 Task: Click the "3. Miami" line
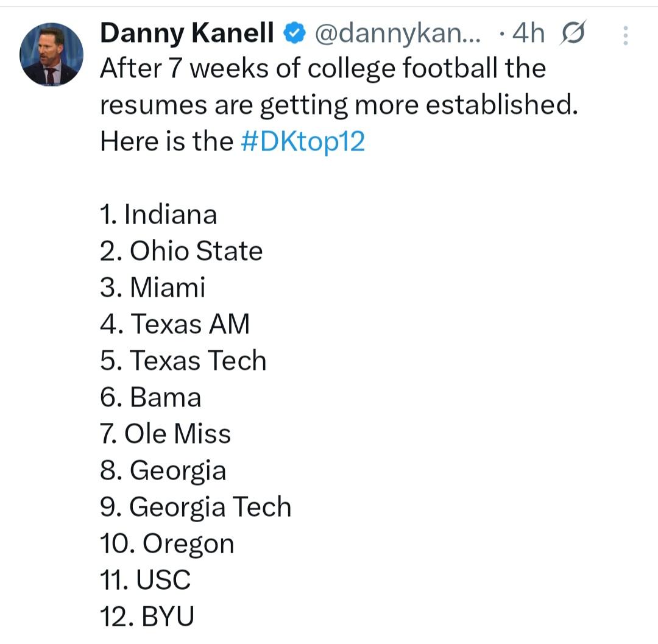click(x=152, y=288)
